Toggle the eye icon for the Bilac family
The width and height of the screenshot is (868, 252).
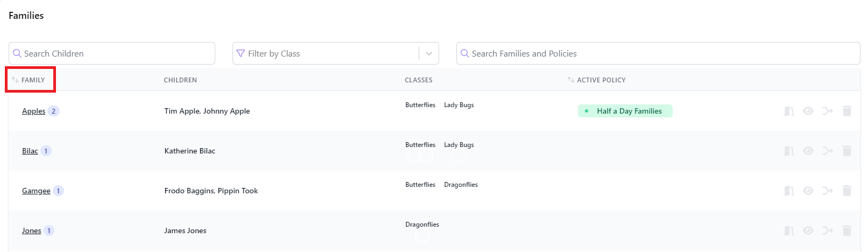(808, 151)
